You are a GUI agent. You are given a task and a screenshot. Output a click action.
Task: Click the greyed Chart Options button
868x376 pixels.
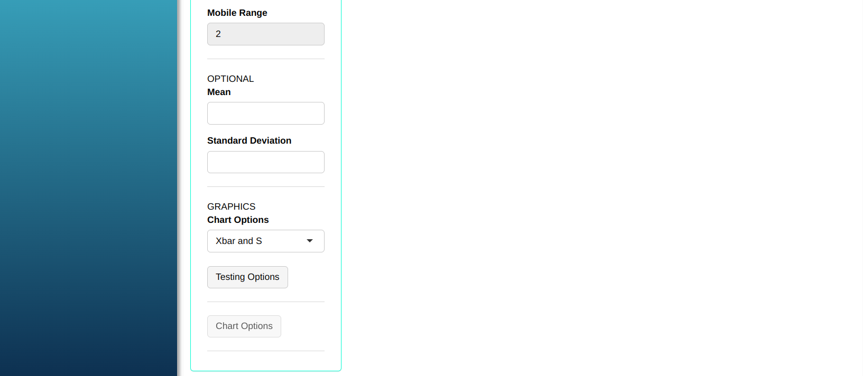coord(244,326)
